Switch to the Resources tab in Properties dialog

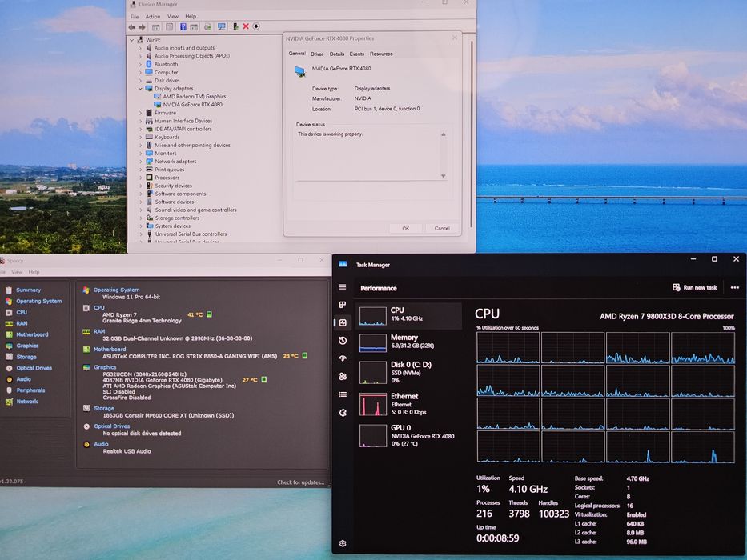coord(381,54)
